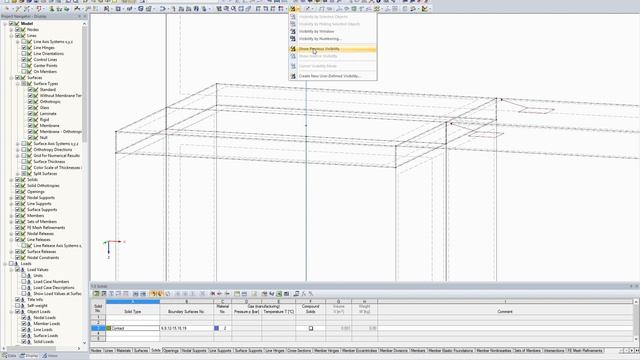The image size is (640, 360).
Task: Click the highlighted orange table toolbar icon
Action: [x=155, y=294]
